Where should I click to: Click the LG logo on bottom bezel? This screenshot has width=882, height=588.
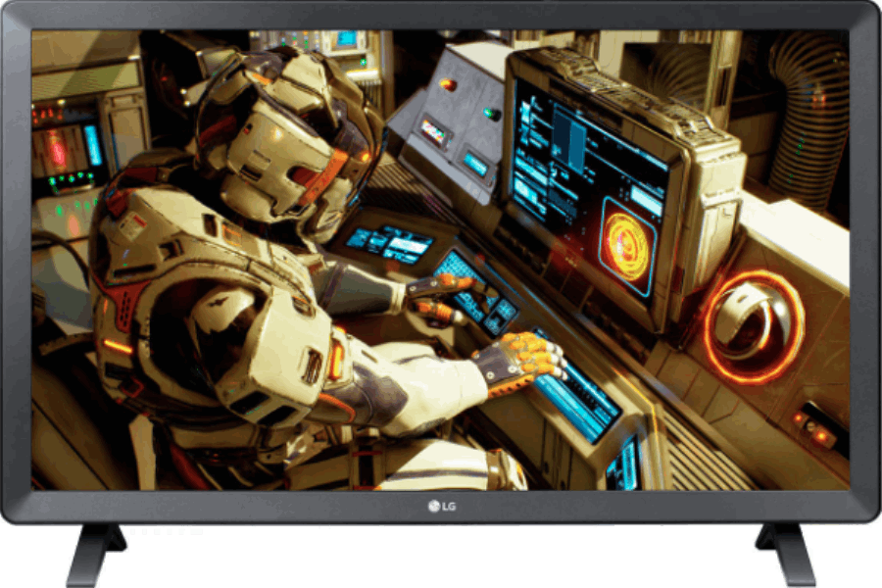pyautogui.click(x=441, y=507)
